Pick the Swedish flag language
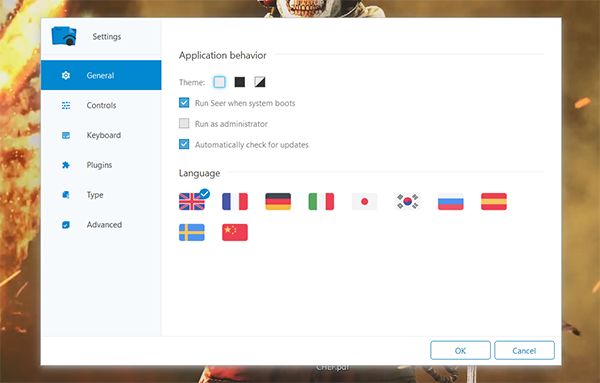This screenshot has width=600, height=383. (192, 233)
